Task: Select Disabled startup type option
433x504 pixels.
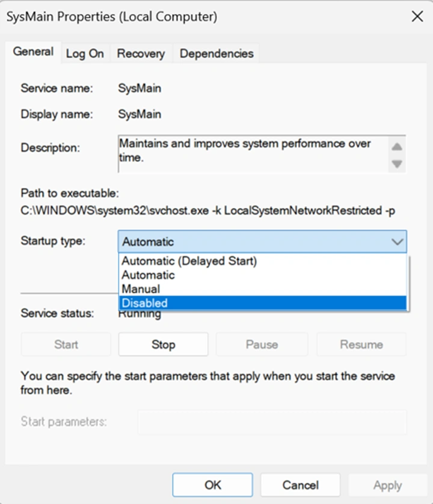Action: [144, 303]
